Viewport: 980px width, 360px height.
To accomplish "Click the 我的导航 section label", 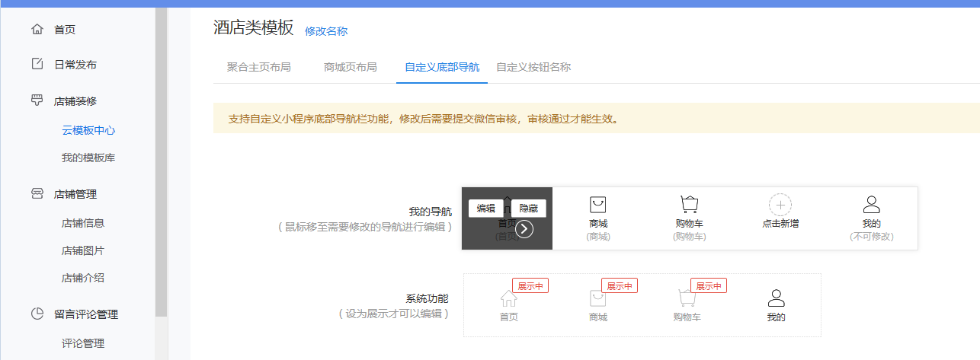I will [x=431, y=212].
